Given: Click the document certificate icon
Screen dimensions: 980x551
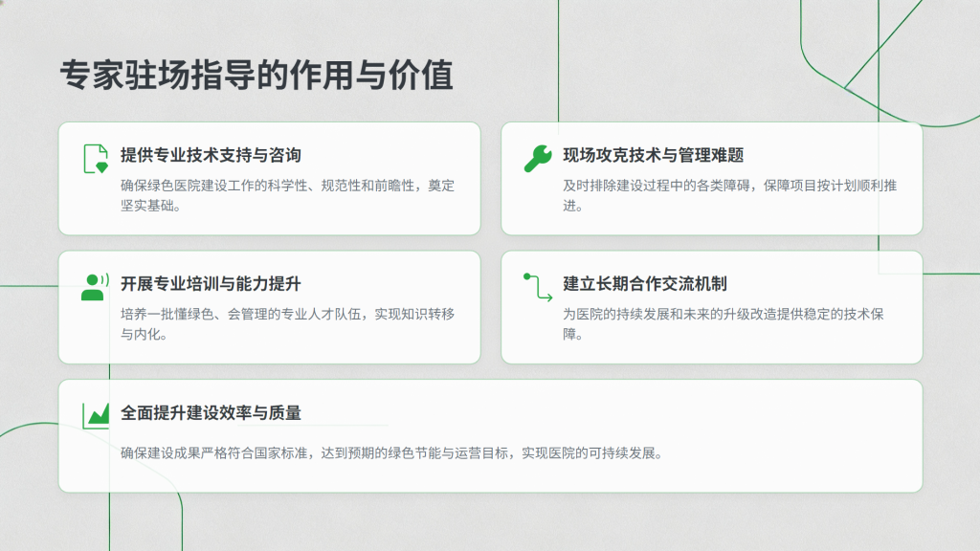Looking at the screenshot, I should (96, 158).
